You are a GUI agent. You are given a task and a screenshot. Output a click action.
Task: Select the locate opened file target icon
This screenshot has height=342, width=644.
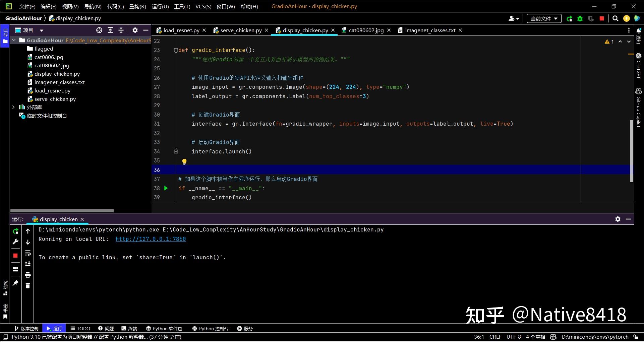coord(99,30)
